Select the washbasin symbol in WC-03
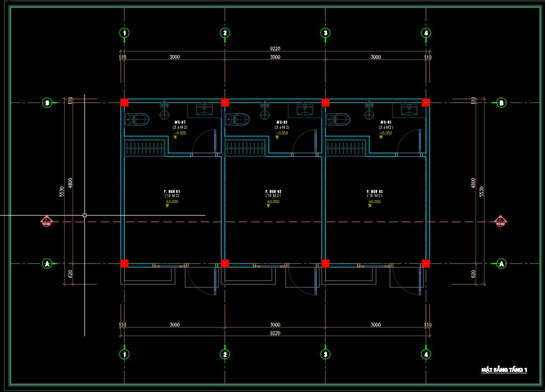Image resolution: width=545 pixels, height=392 pixels. click(409, 110)
